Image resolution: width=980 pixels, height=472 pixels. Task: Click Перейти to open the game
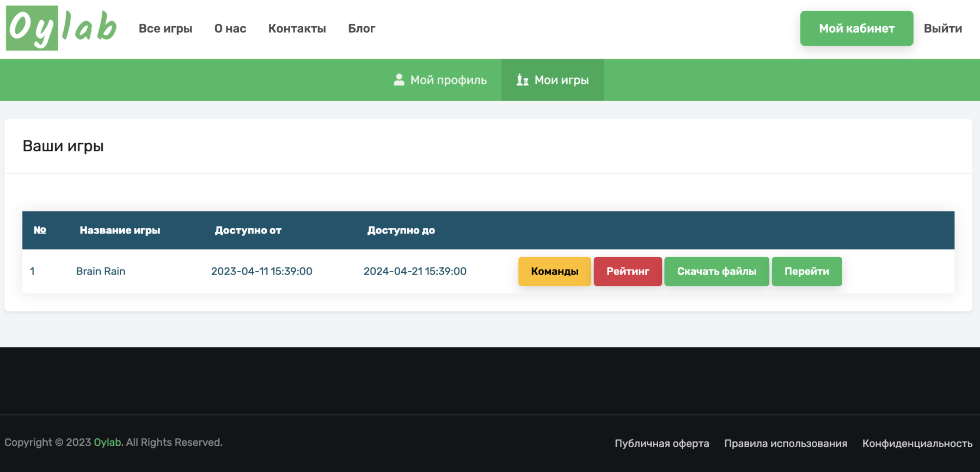tap(807, 271)
